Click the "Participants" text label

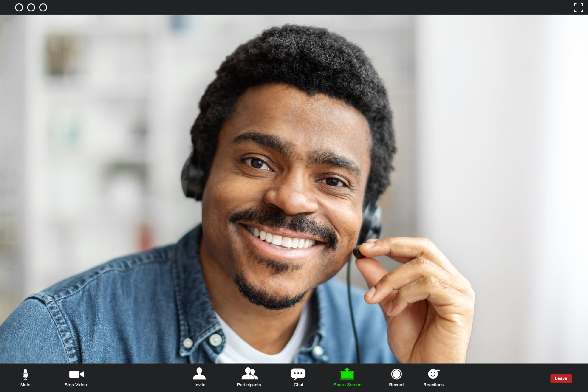249,385
